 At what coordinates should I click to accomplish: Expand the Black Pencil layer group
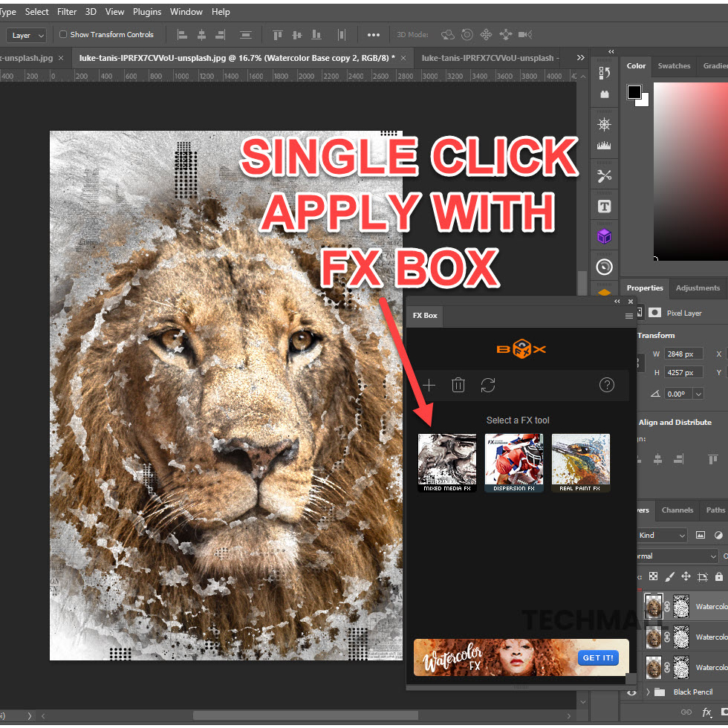648,692
